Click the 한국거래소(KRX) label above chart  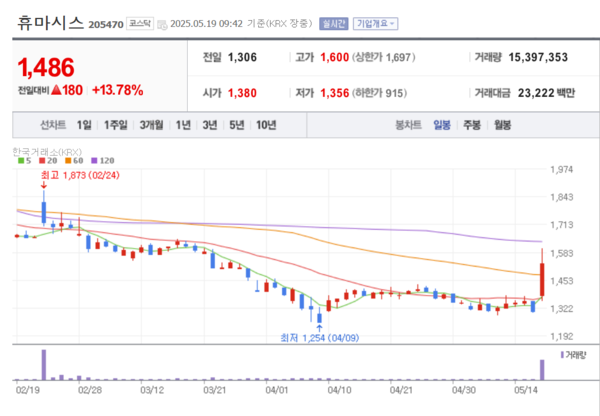[47, 152]
